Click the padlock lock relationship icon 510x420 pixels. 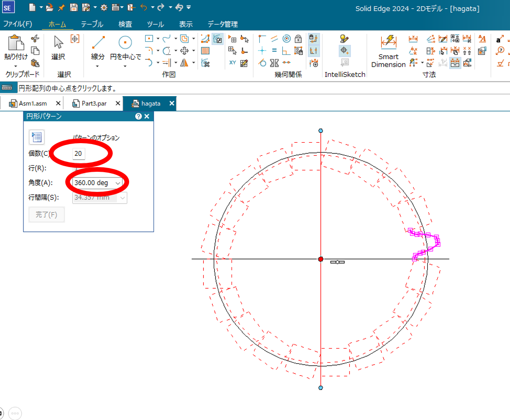[298, 39]
